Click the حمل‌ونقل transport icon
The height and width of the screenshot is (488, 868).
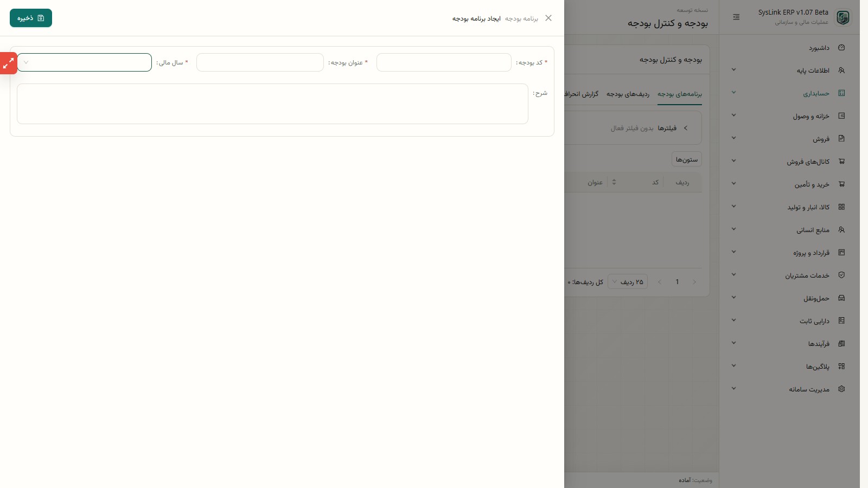pyautogui.click(x=841, y=298)
